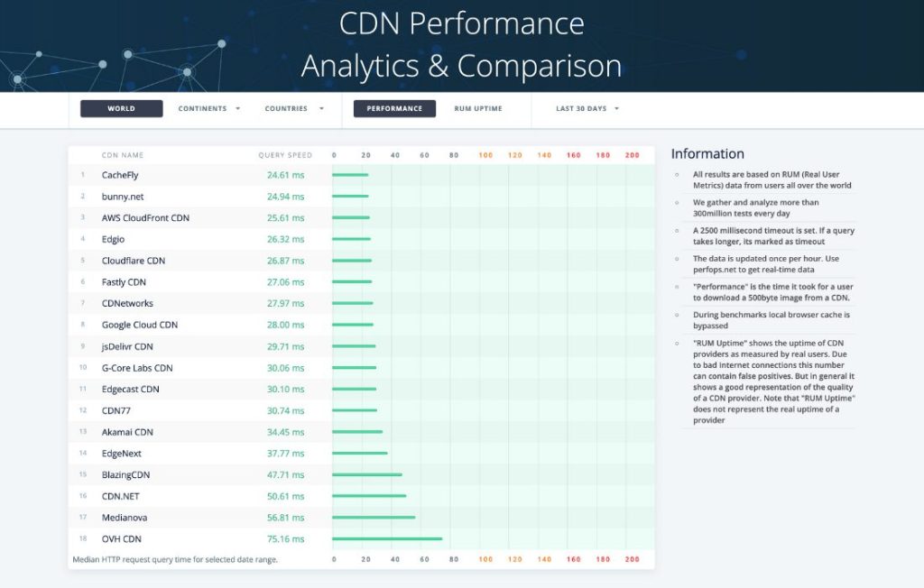The image size is (924, 588).
Task: Select the Medianova row name
Action: [x=125, y=518]
